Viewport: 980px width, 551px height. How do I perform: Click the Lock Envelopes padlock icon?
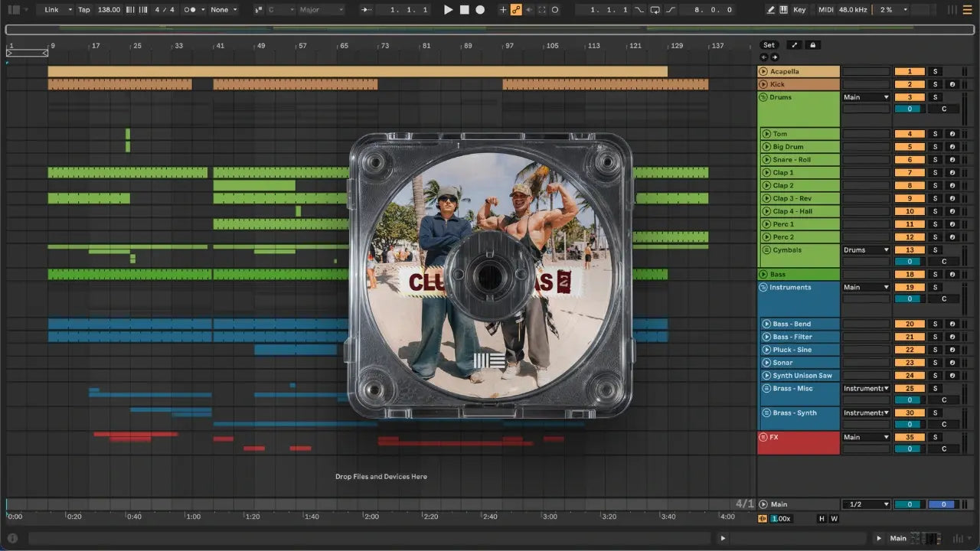[x=812, y=45]
